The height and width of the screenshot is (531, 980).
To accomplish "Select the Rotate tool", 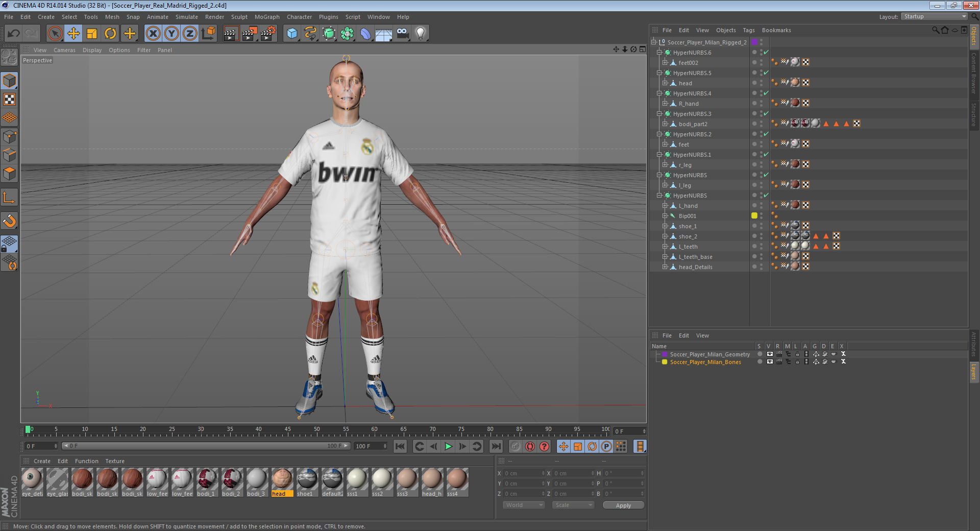I will (x=110, y=33).
